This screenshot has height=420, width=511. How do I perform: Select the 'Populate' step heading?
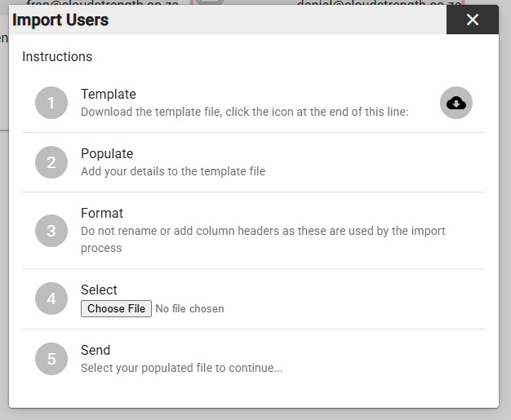(x=107, y=153)
